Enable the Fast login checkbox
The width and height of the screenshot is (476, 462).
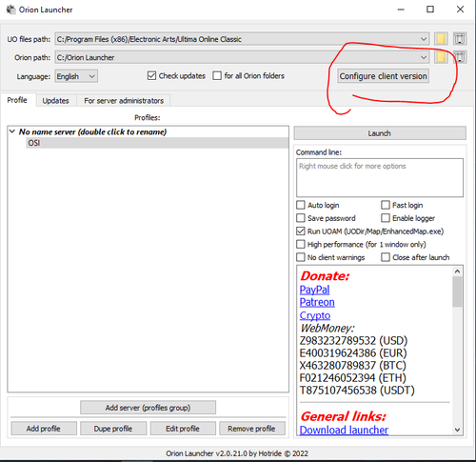click(386, 205)
